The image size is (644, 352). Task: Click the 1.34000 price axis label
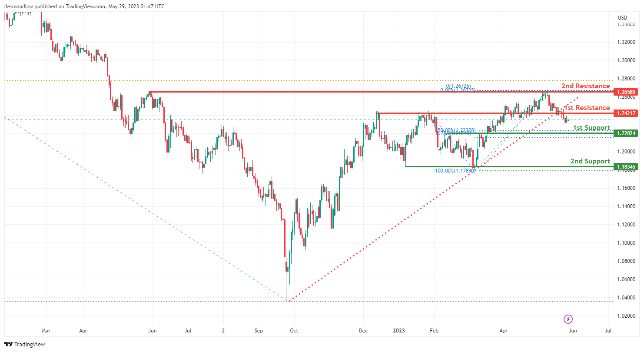[x=627, y=24]
